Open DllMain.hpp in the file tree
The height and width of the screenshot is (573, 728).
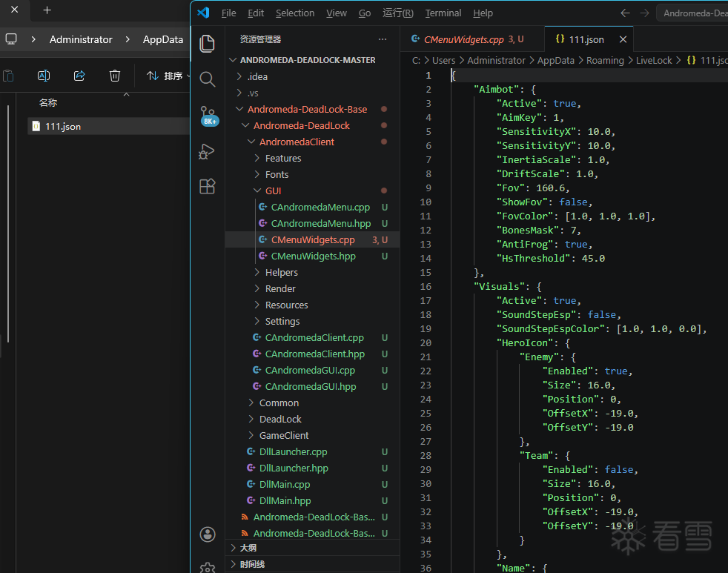point(312,500)
